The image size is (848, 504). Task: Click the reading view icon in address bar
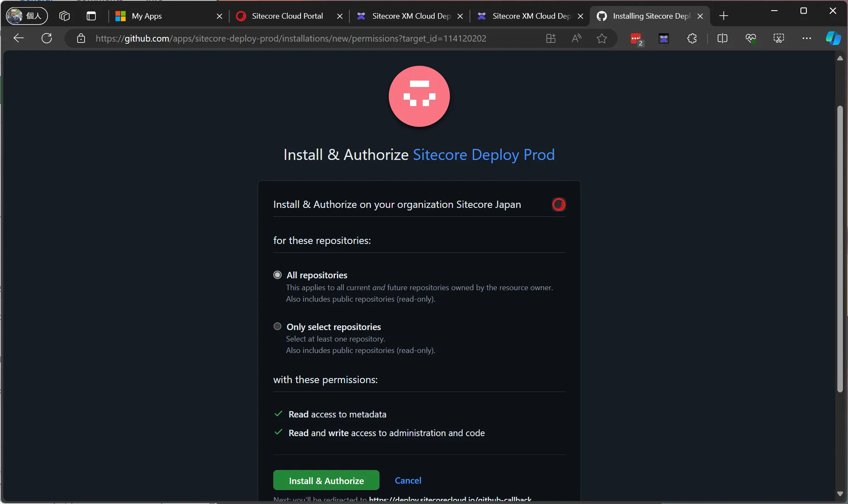(x=576, y=38)
